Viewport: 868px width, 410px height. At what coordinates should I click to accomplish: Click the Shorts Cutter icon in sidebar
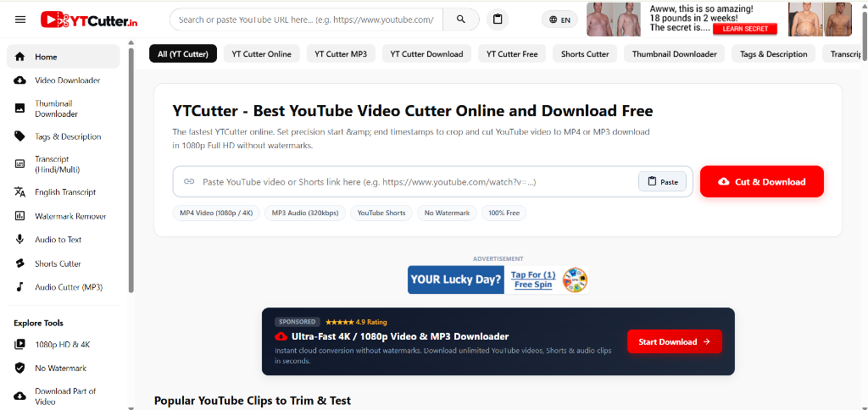(x=20, y=263)
